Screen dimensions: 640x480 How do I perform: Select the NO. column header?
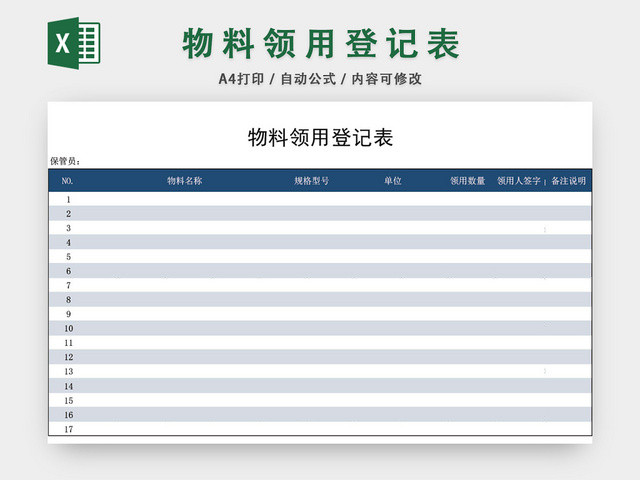[67, 181]
